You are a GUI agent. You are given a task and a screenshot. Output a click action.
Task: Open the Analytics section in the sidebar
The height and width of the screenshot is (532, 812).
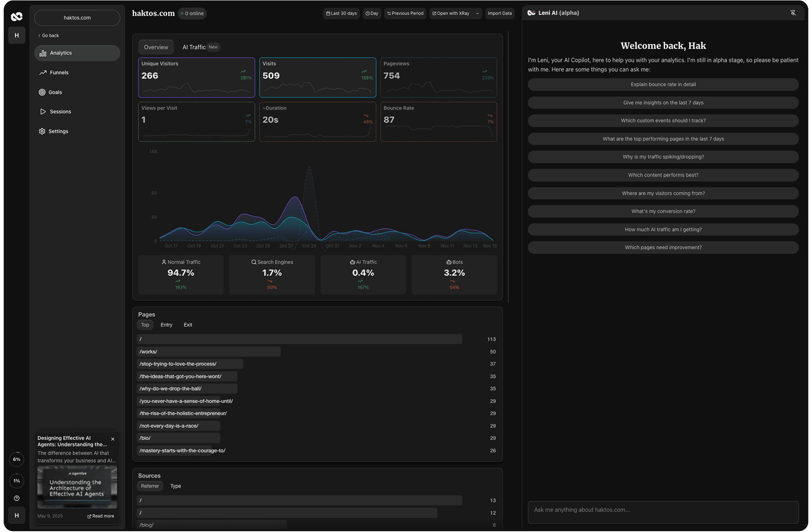point(60,53)
